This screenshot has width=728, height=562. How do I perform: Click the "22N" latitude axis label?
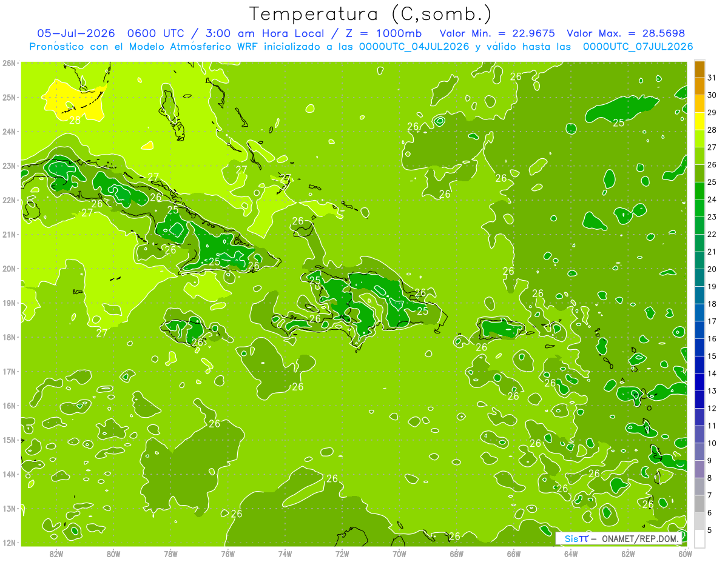tap(9, 200)
